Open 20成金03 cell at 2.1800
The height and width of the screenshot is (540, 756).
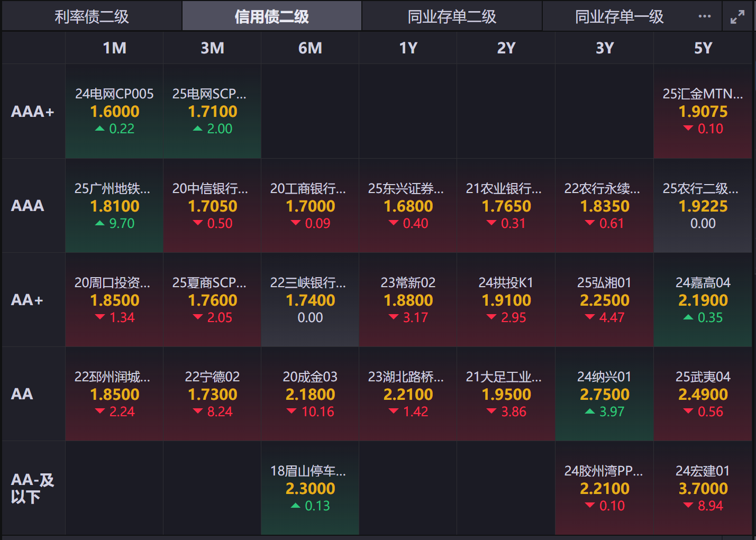310,394
